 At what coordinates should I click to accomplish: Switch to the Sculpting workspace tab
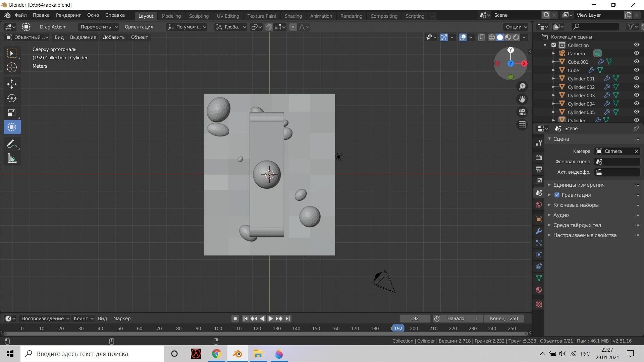tap(199, 16)
